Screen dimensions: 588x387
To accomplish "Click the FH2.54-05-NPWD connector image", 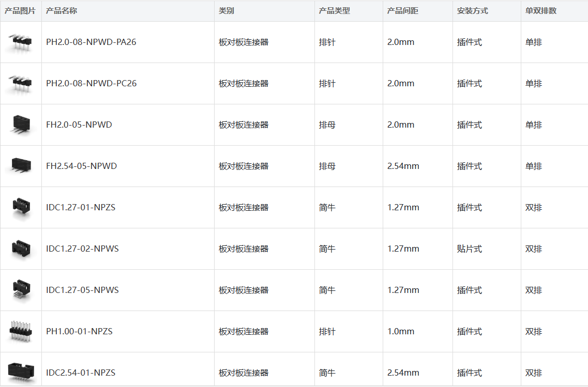I will [x=20, y=166].
